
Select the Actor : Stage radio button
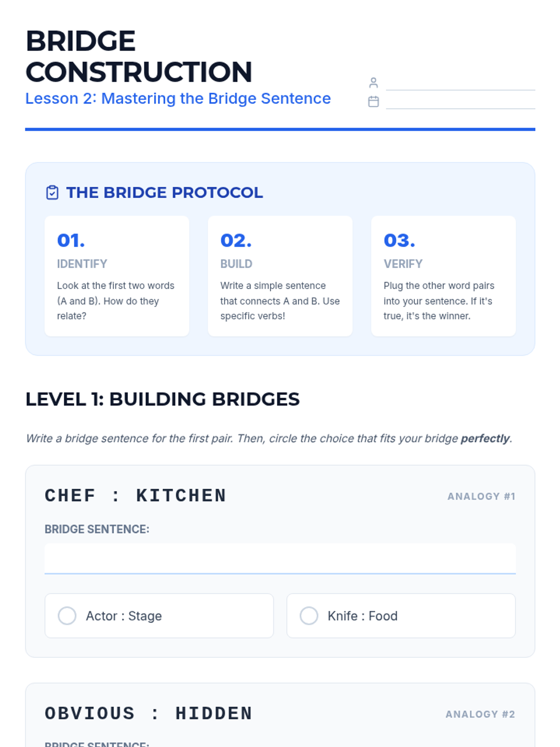click(x=67, y=616)
